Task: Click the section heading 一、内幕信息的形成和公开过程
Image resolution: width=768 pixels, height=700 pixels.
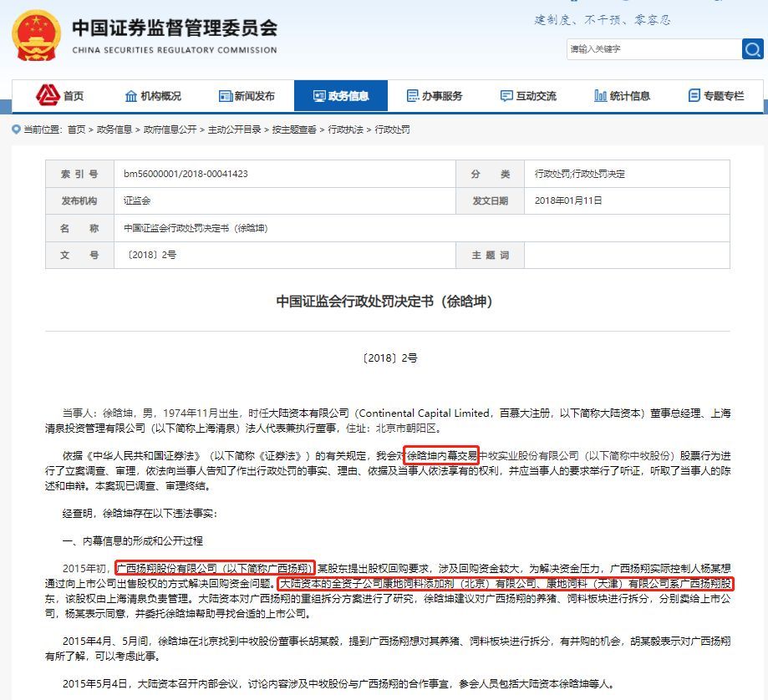Action: [132, 541]
